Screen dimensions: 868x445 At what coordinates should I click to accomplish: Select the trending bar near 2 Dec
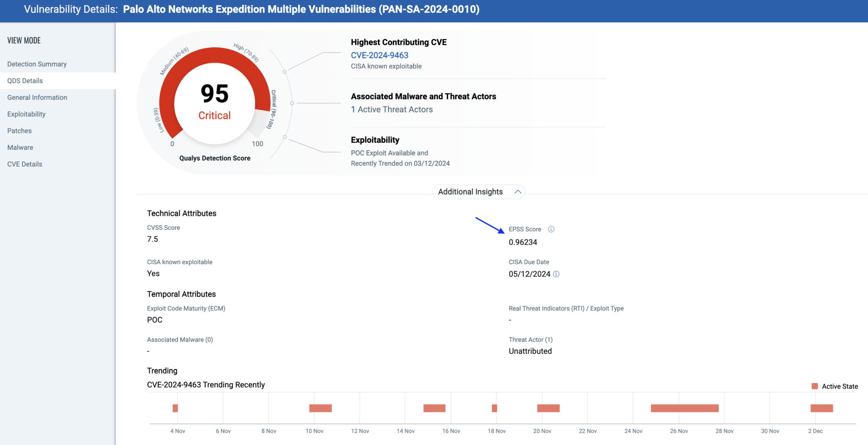(x=821, y=408)
